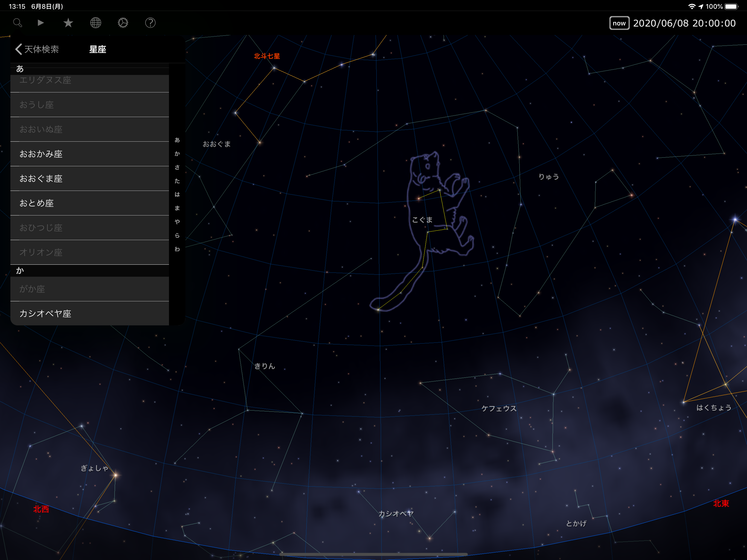Jump to か in the index bar
This screenshot has width=747, height=560.
pyautogui.click(x=177, y=154)
